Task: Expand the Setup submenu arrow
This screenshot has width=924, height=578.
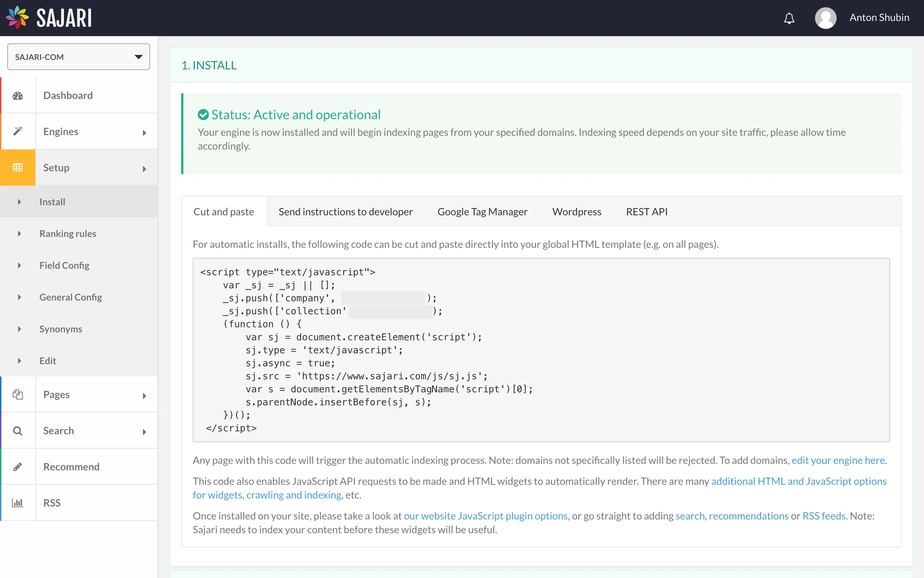Action: 144,169
